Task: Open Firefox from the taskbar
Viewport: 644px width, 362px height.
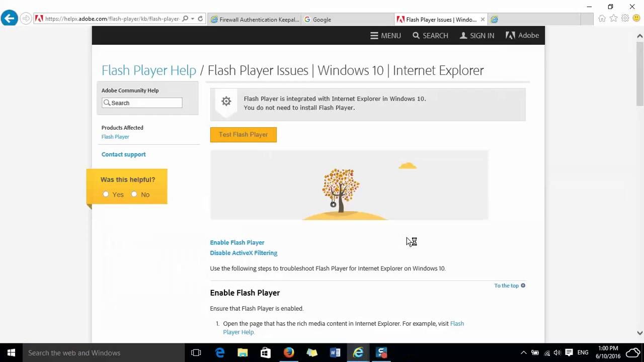Action: tap(289, 353)
